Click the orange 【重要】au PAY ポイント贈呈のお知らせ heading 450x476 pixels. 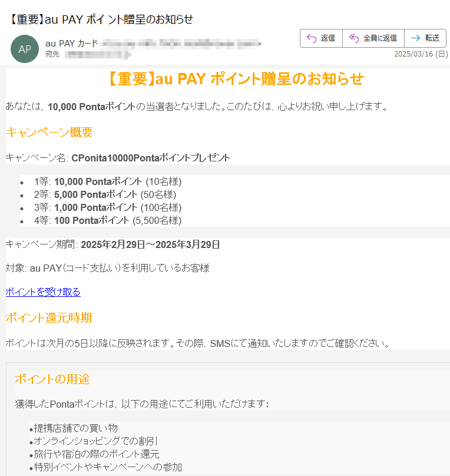[236, 78]
